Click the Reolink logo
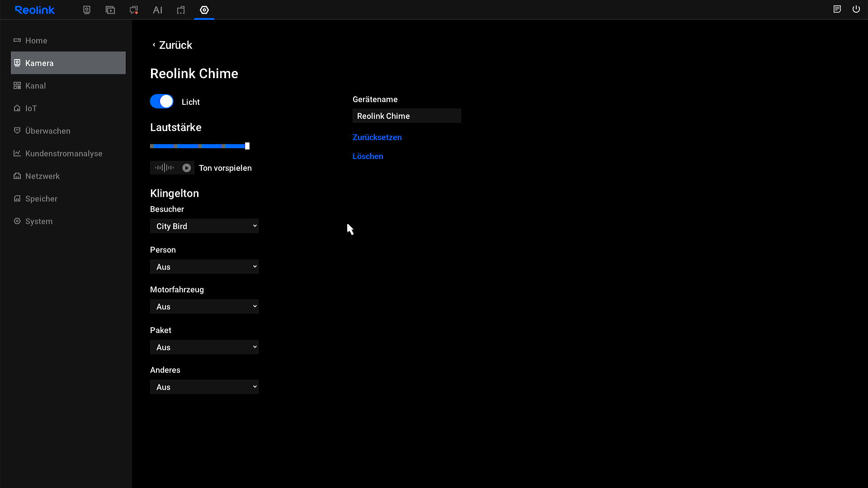This screenshot has height=488, width=868. tap(35, 10)
